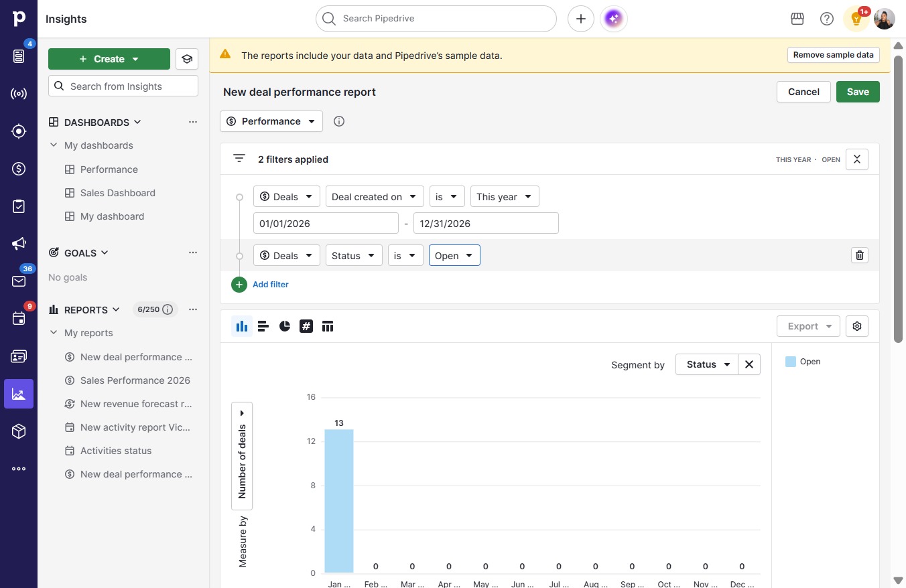This screenshot has height=588, width=906.
Task: Edit the end date 12/31/2026 field
Action: pyautogui.click(x=486, y=223)
